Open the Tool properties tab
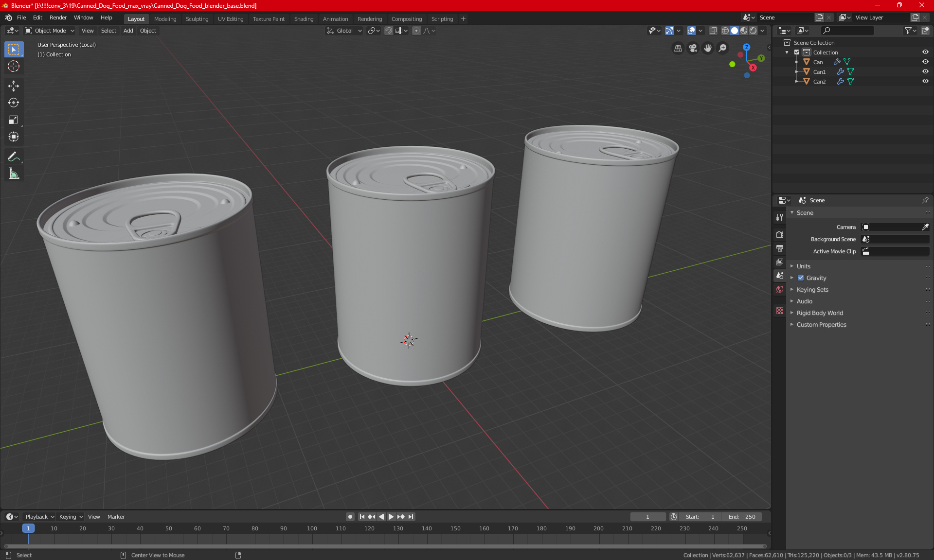The width and height of the screenshot is (934, 560). [780, 217]
